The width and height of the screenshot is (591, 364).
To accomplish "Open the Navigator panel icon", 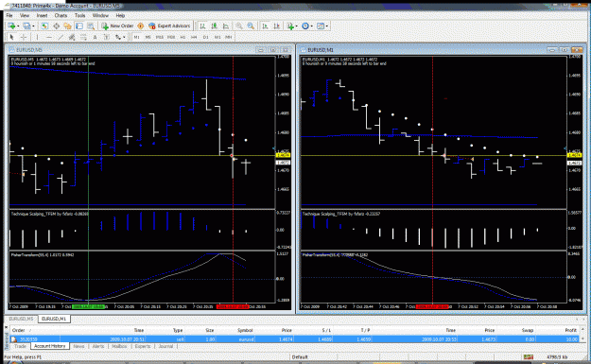I will click(67, 26).
